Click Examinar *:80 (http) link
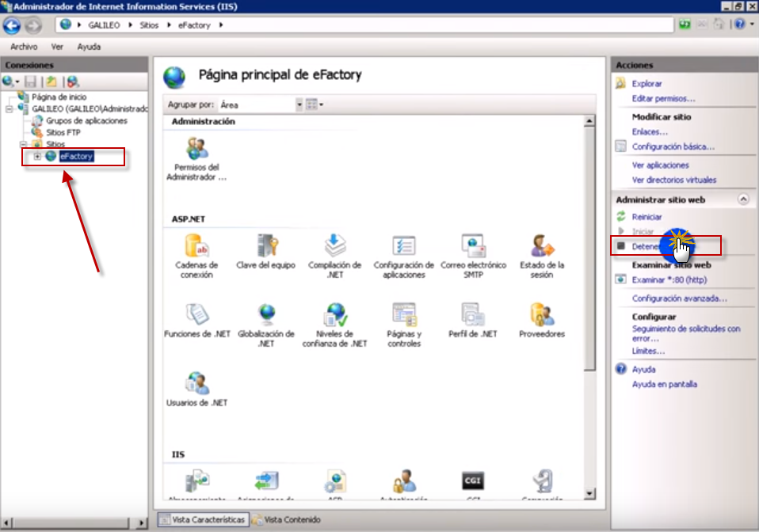Screen dimensions: 759x532 pyautogui.click(x=669, y=279)
